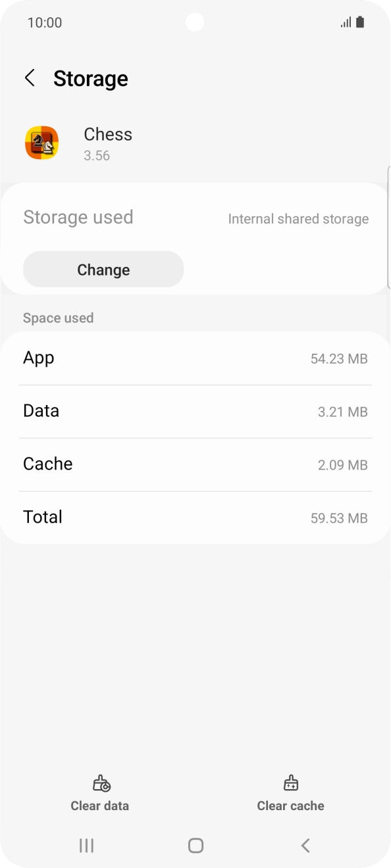This screenshot has height=868, width=391.
Task: Tap the clock showing 10:00
Action: tap(45, 22)
